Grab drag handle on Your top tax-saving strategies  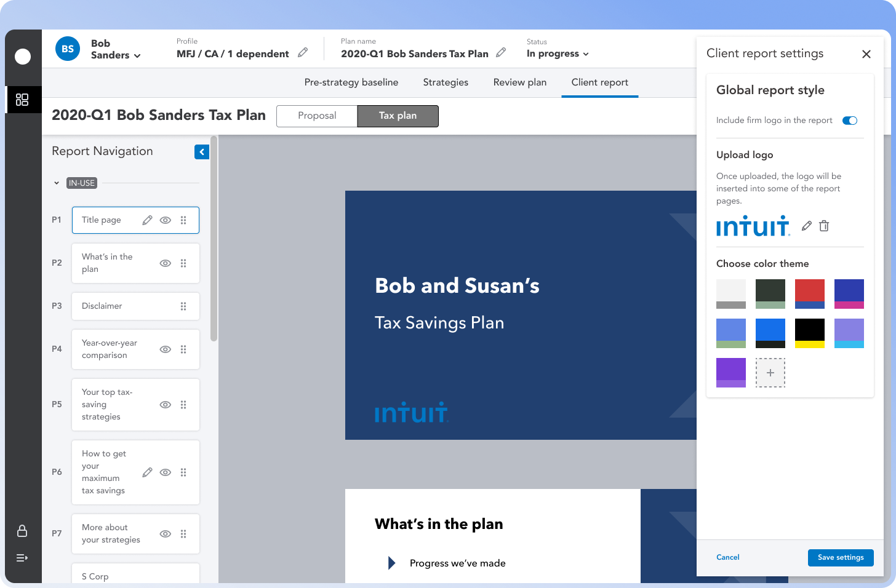[183, 405]
